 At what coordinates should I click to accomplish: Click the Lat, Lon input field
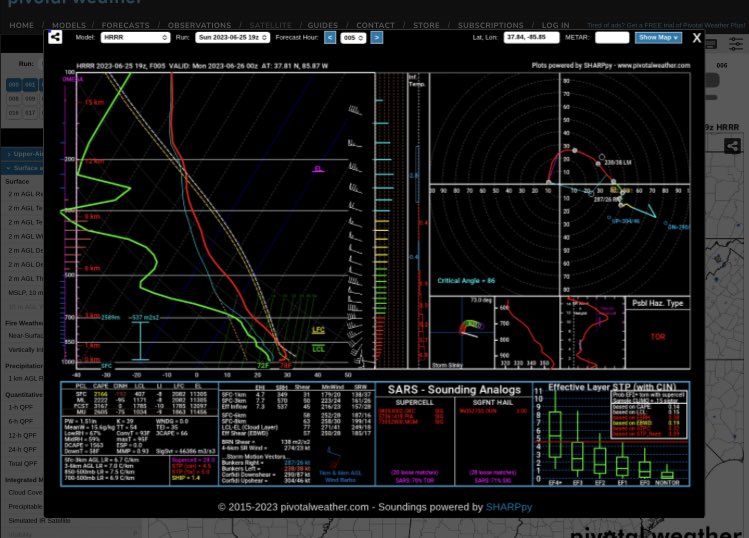531,37
